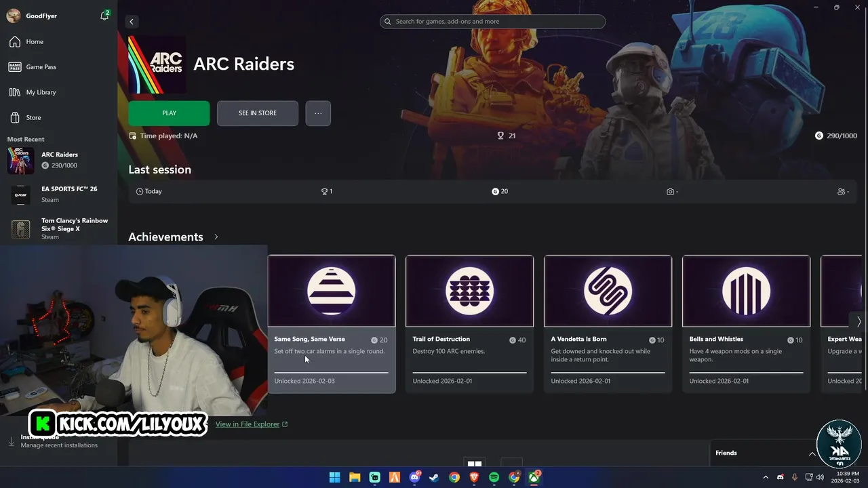Screen dimensions: 868x488
Task: Open the Store sidebar item
Action: pos(58,117)
